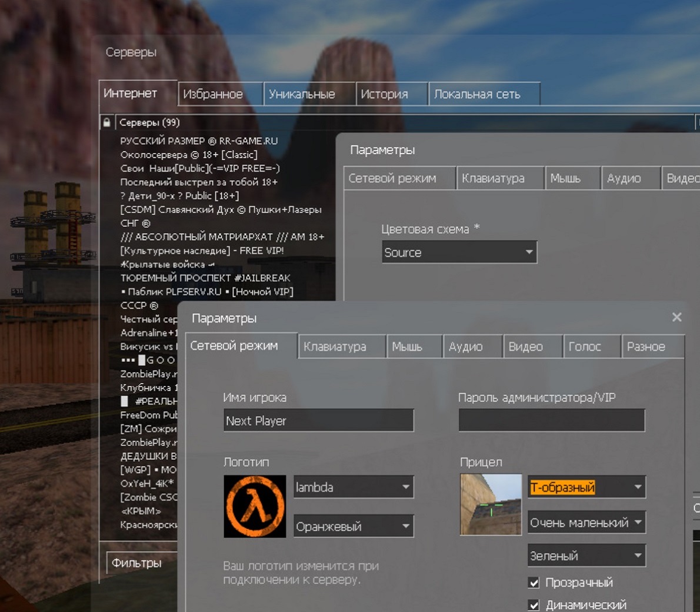Click the lambda logo preview image
The image size is (700, 612).
(255, 506)
